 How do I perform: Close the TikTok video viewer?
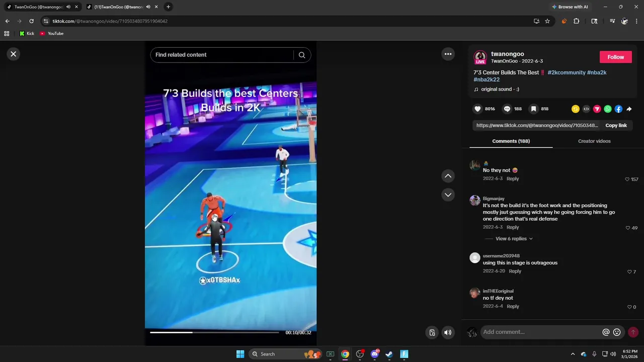[x=14, y=54]
